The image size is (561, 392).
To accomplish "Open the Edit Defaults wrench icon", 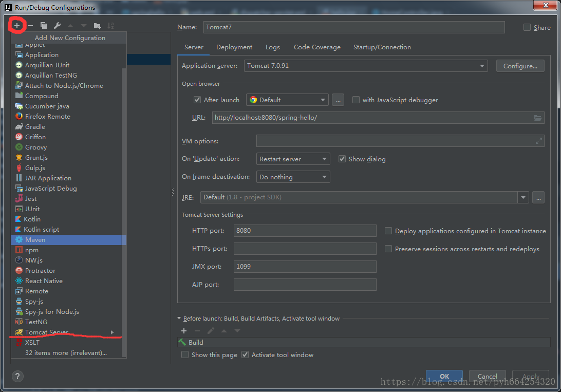I will pos(57,25).
